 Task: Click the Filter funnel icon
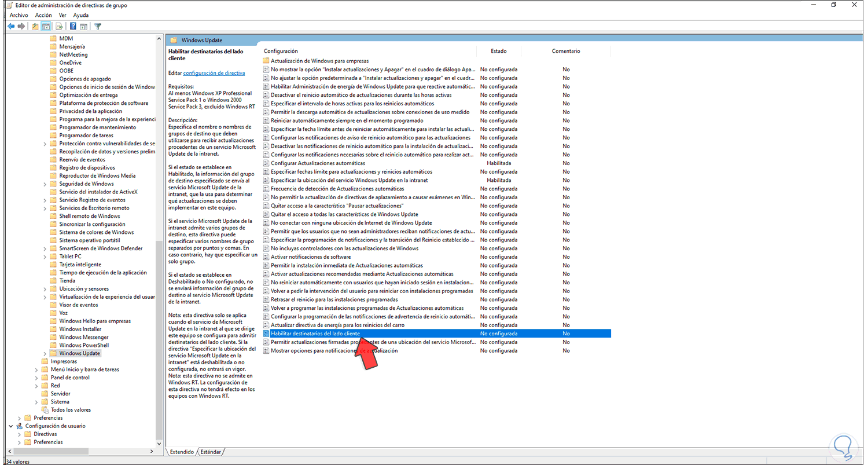[x=98, y=26]
